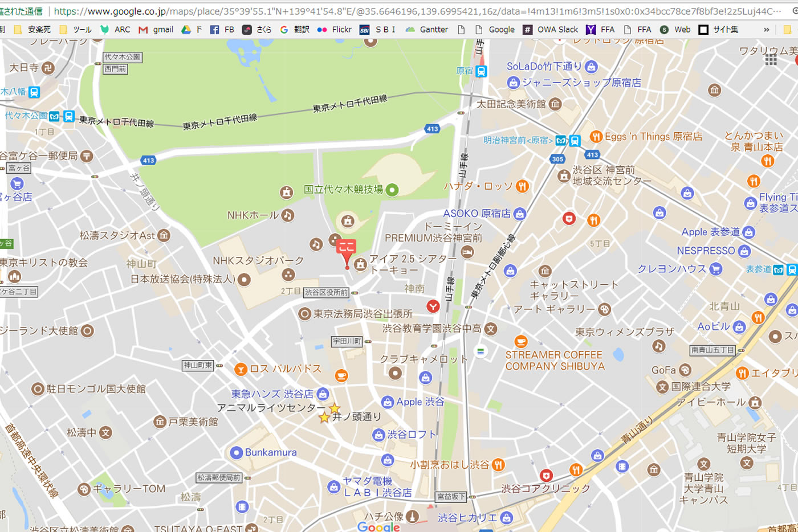
Task: Click the 渋谷ロフト shopping icon
Action: (378, 435)
